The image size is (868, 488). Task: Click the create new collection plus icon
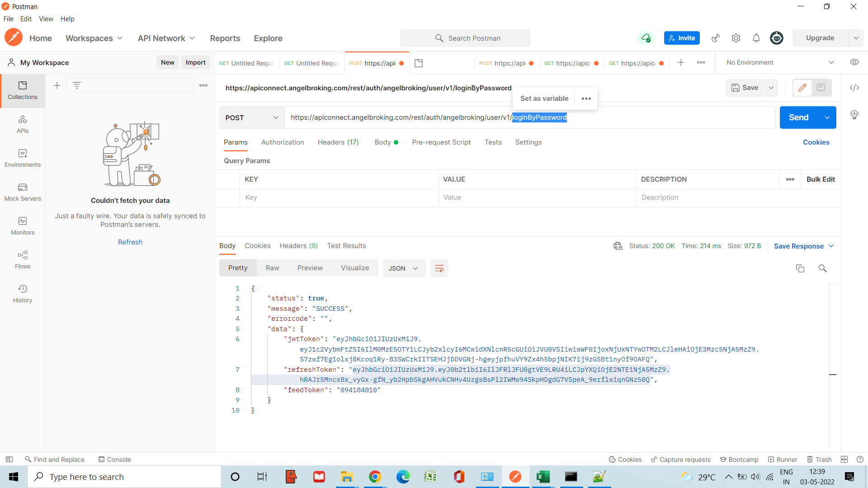point(57,85)
